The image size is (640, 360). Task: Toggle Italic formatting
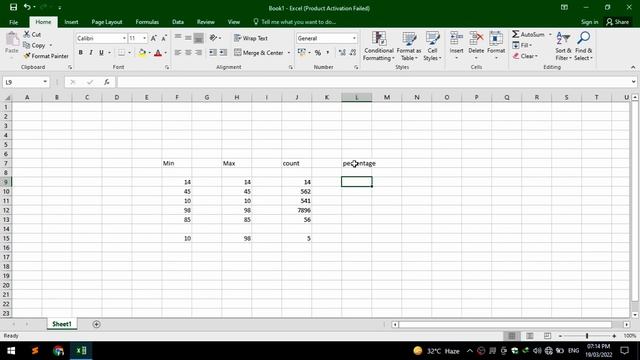91,53
